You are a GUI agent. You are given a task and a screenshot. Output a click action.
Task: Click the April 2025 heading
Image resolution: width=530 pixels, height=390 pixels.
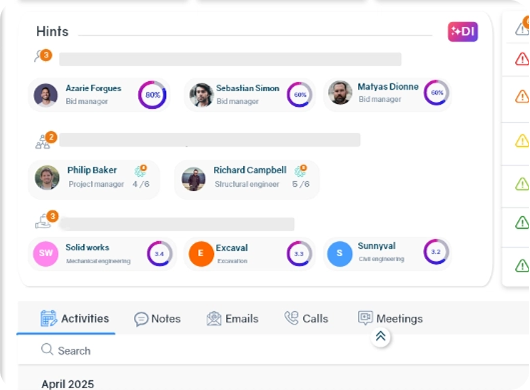(68, 384)
